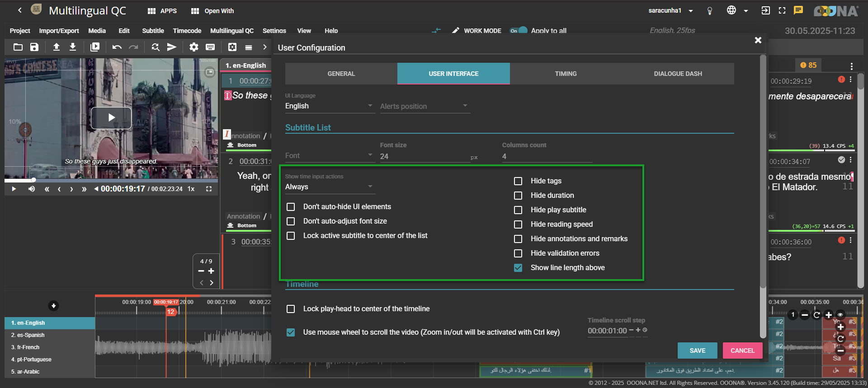Switch to the TIMING tab
Viewport: 868px width, 388px height.
pos(566,74)
